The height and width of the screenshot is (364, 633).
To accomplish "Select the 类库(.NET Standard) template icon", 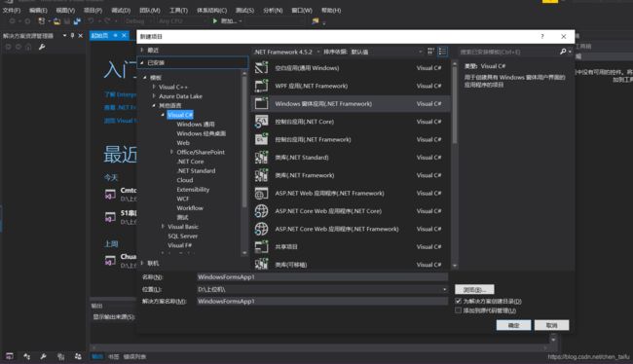I will coord(261,158).
